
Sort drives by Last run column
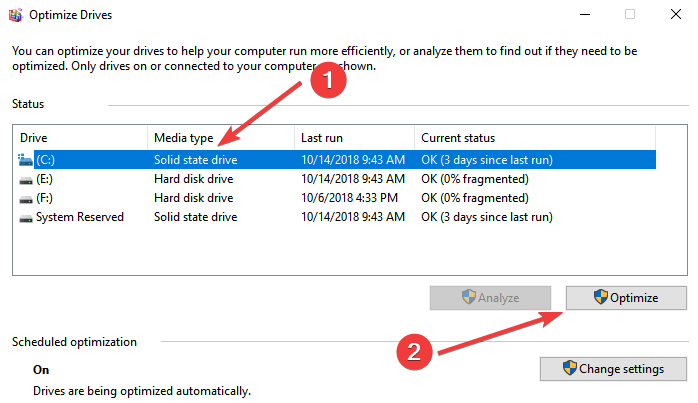click(353, 137)
